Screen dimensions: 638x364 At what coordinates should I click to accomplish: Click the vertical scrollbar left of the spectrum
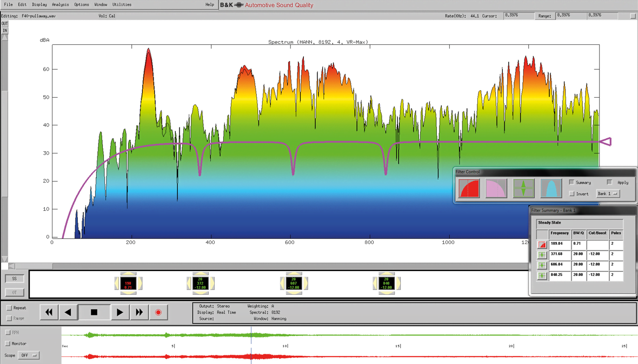4,149
